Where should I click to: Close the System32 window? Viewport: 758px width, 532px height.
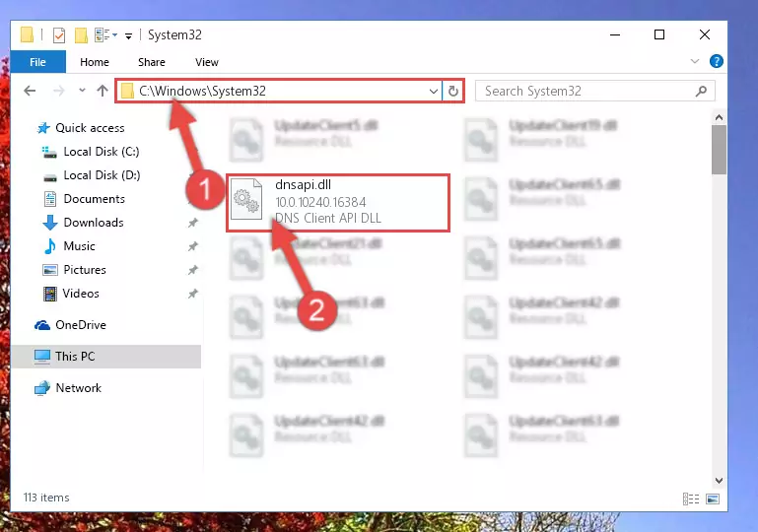(705, 34)
